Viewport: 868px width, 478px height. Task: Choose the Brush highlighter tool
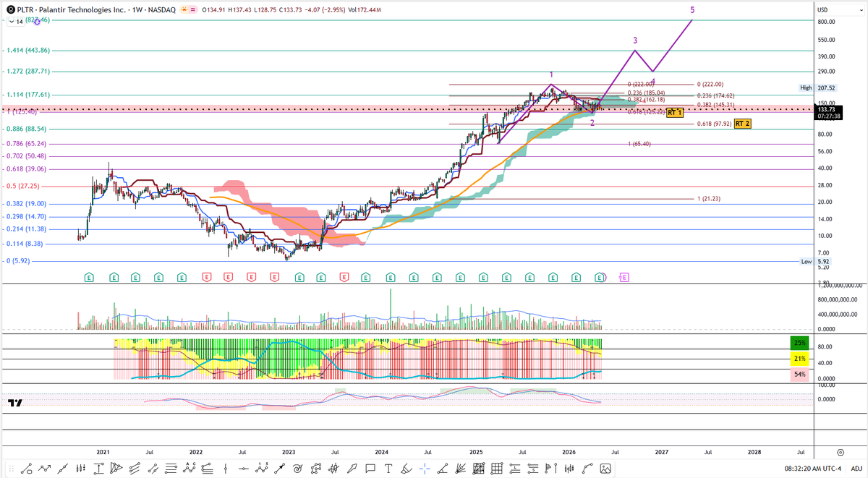coord(407,469)
